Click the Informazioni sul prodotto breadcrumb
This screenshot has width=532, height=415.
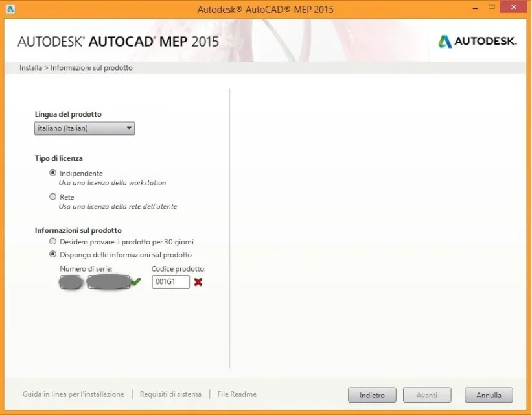click(91, 68)
